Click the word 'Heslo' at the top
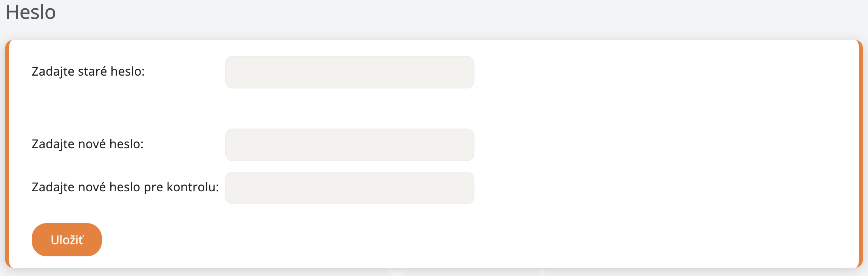This screenshot has width=868, height=276. coord(31,12)
